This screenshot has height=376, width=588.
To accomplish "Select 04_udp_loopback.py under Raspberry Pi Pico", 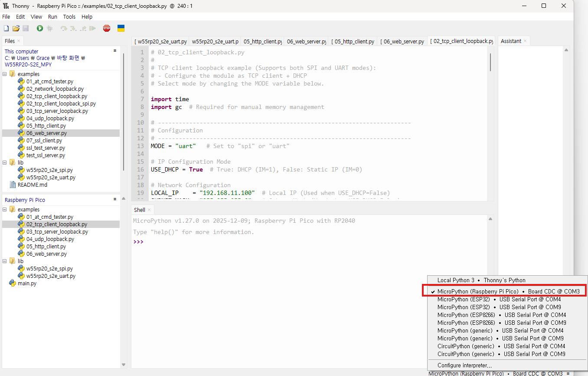I will click(50, 239).
